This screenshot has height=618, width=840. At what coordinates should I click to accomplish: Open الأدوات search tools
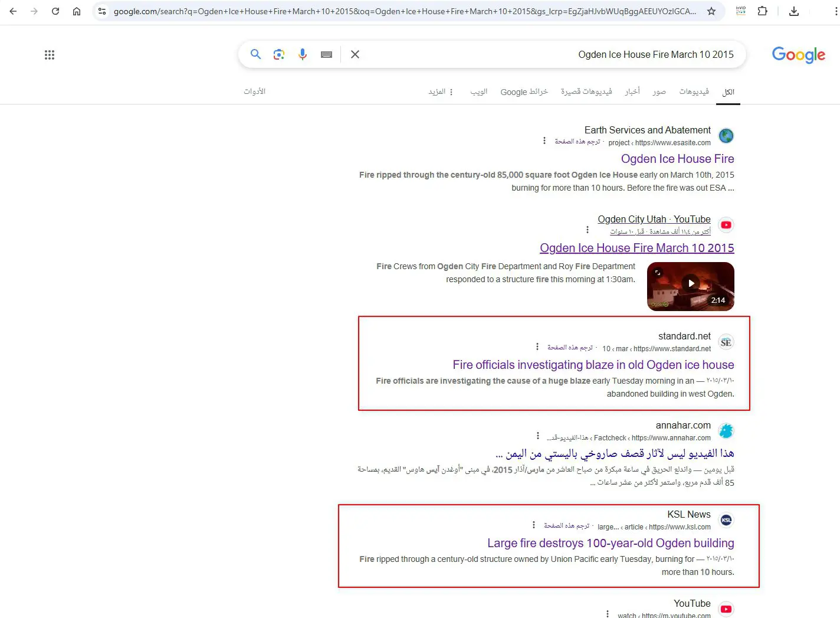(255, 91)
